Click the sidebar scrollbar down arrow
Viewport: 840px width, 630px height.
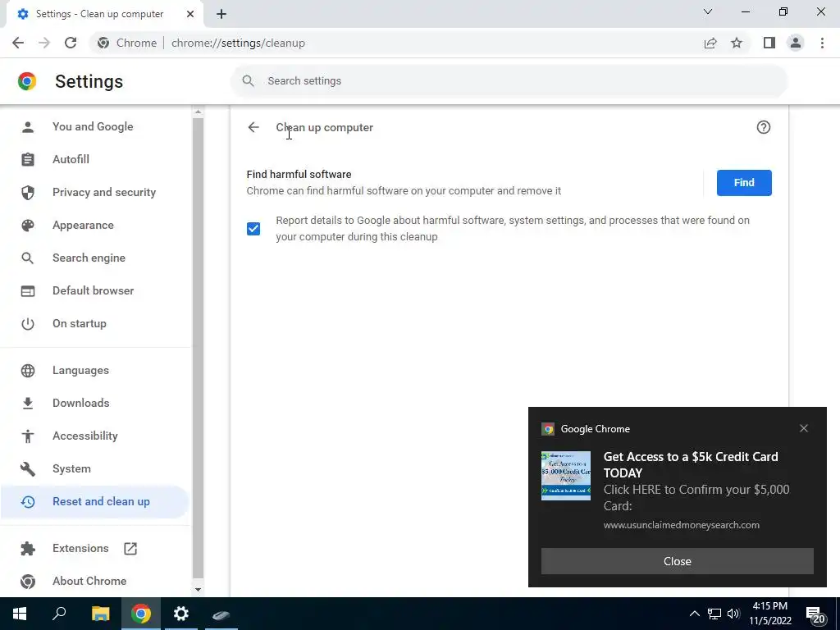(198, 589)
